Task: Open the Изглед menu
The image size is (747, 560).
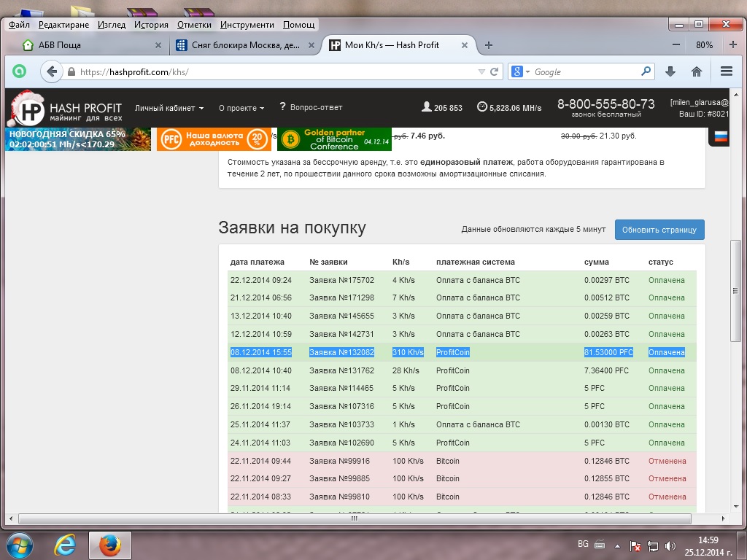Action: coord(112,25)
